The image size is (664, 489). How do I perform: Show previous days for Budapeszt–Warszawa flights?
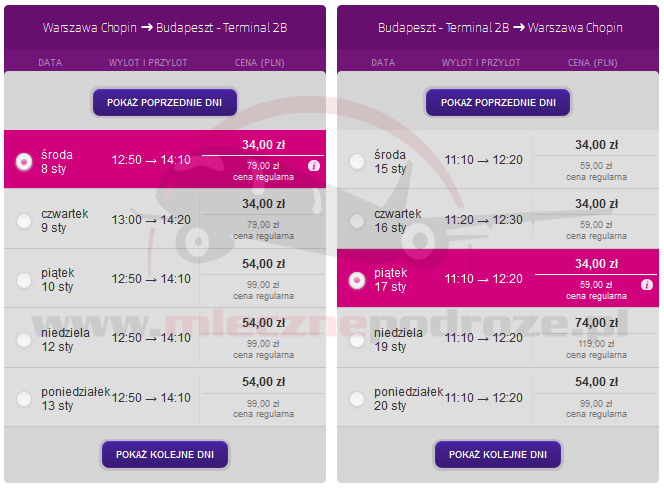point(498,102)
